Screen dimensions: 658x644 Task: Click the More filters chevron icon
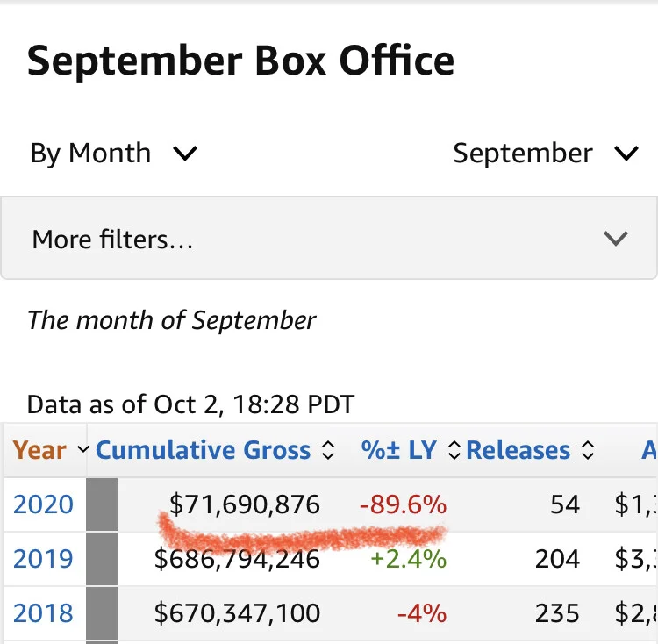click(616, 238)
